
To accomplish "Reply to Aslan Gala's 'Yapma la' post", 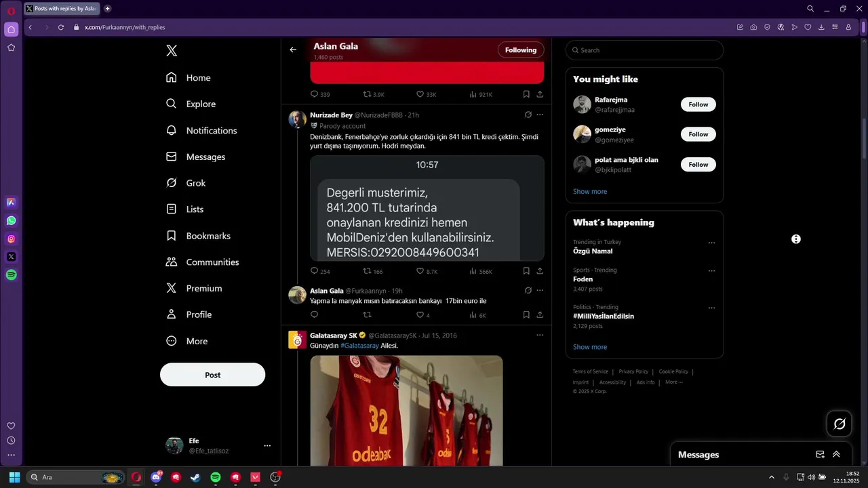I will 314,314.
